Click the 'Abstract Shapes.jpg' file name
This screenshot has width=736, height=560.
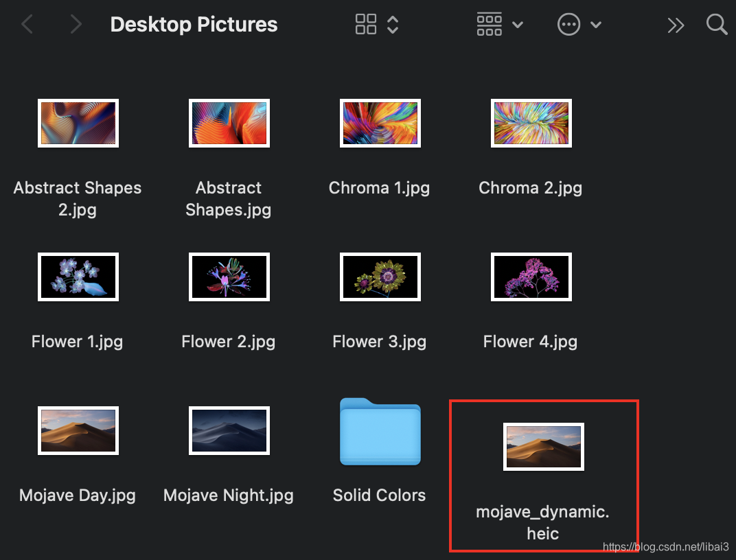[229, 199]
